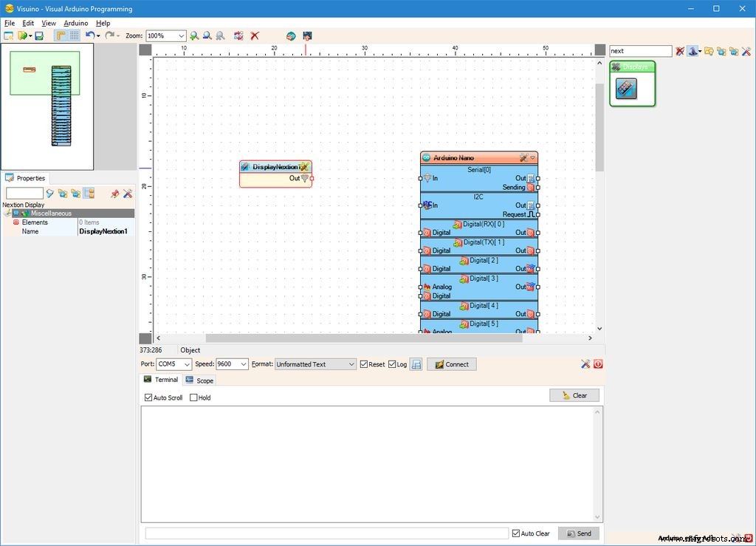This screenshot has height=546, width=756.
Task: Open the Arduino menu
Action: [x=75, y=23]
